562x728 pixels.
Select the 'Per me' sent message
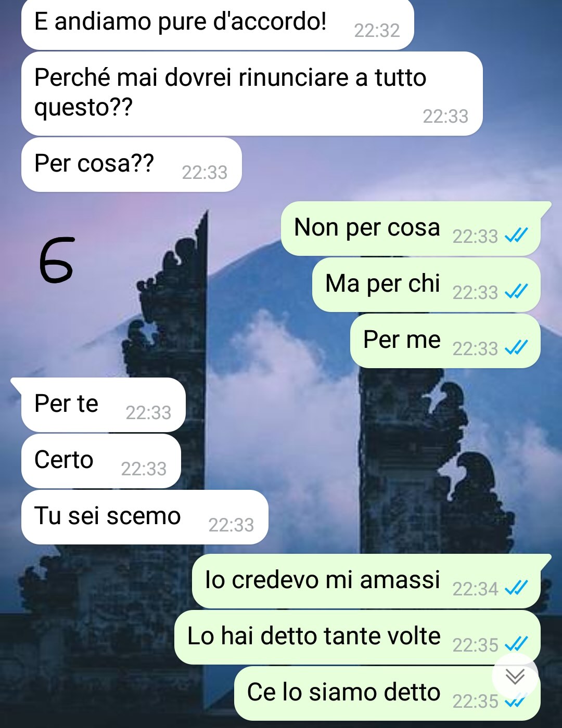(x=445, y=341)
